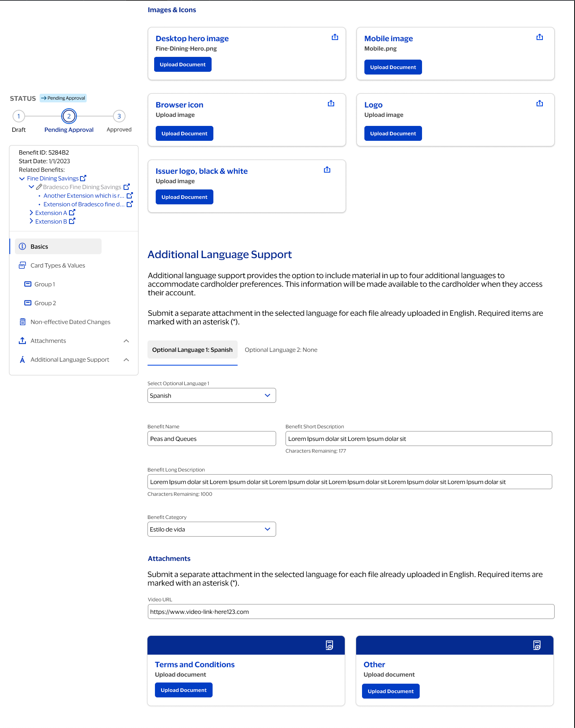This screenshot has height=728, width=575.
Task: Click share icon on Logo card
Action: point(539,104)
